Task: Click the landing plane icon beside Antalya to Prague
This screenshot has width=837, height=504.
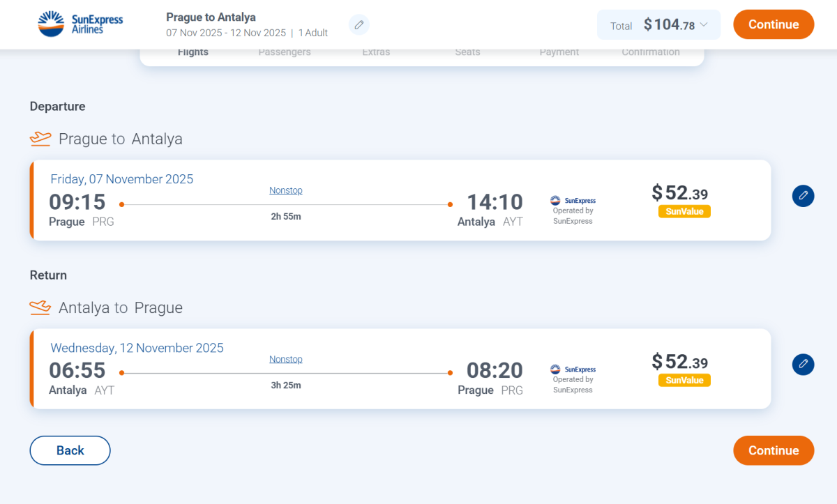Action: pos(40,307)
